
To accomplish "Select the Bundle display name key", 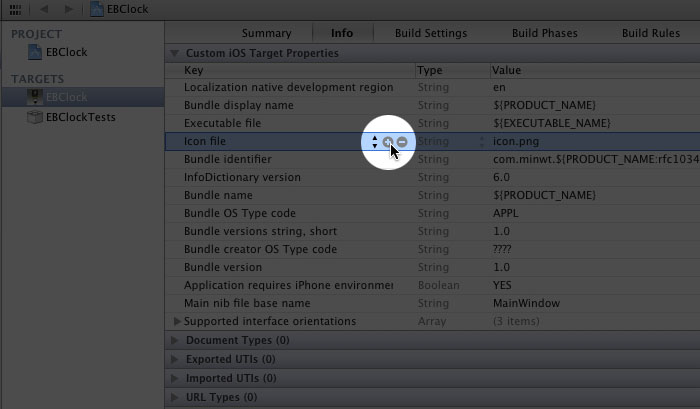I will tap(239, 105).
